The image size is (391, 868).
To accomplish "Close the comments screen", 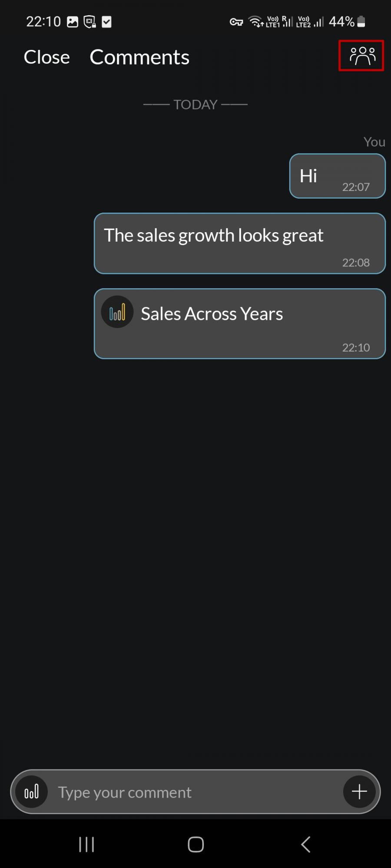I will [x=46, y=57].
